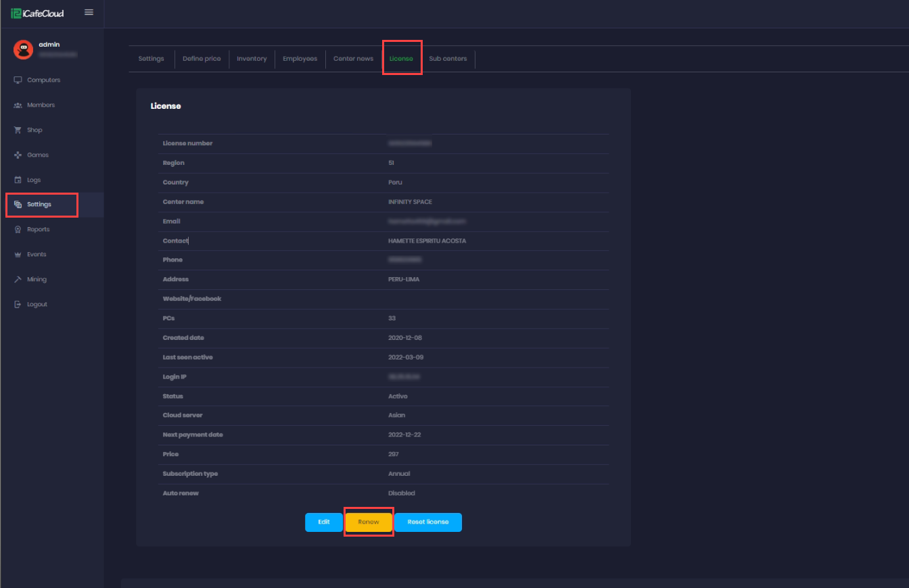Open Reports via its badge icon
Viewport: 909px width, 588px height.
point(18,229)
